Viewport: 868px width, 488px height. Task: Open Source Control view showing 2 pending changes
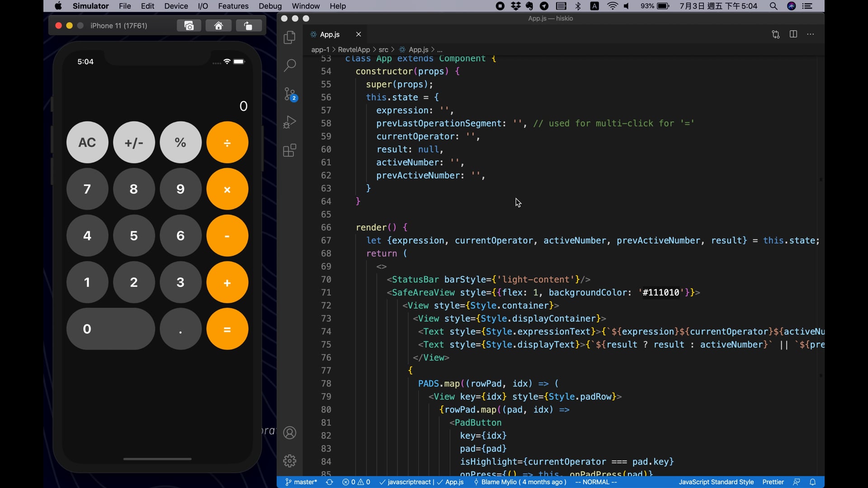point(290,94)
